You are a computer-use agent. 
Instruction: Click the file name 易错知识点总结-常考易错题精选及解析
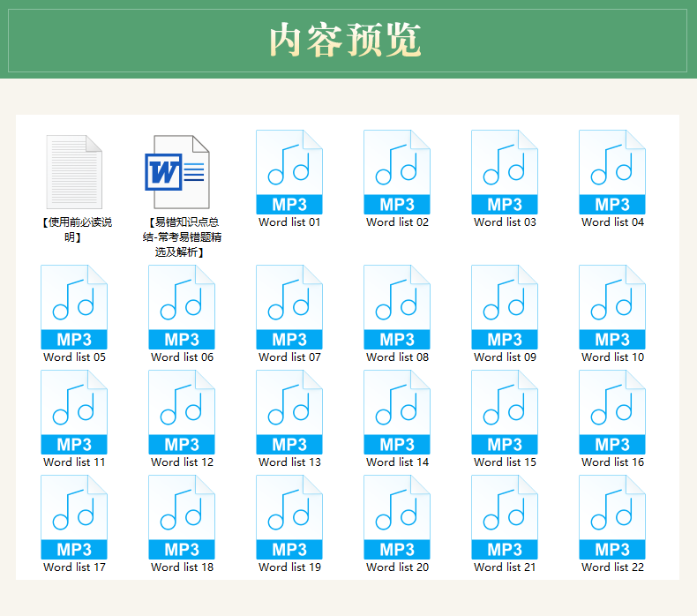pos(182,237)
